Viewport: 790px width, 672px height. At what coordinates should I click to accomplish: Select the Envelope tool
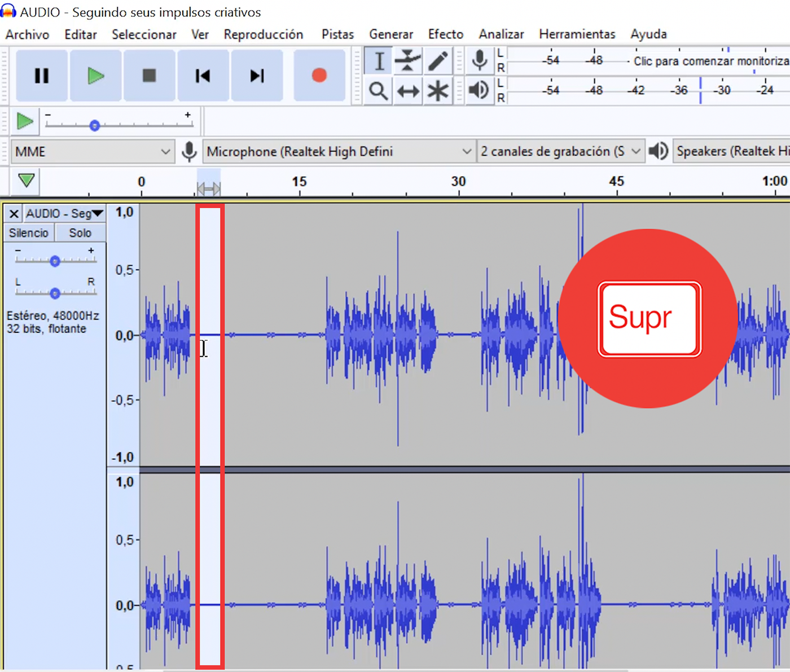coord(408,61)
